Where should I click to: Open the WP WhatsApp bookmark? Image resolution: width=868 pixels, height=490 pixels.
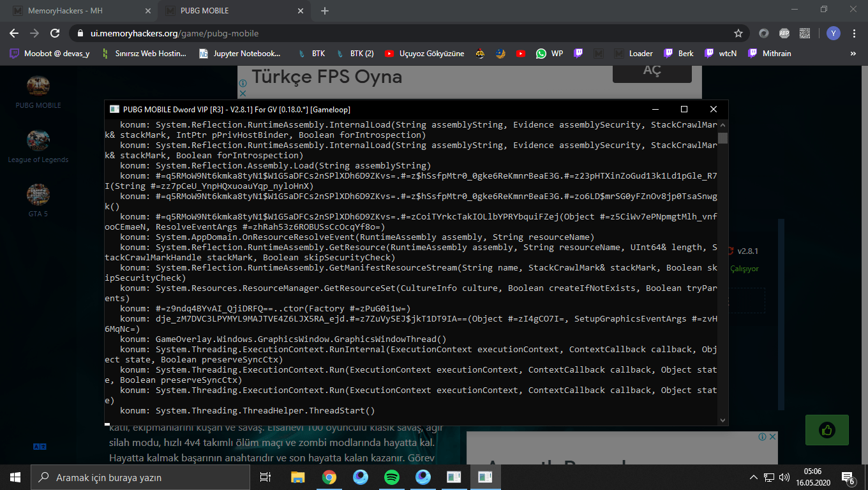click(x=550, y=54)
